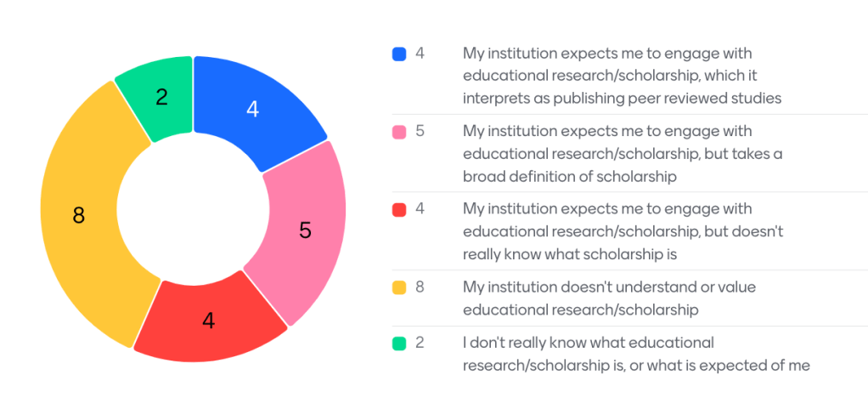Click the count 2 beside green swatch
This screenshot has width=868, height=409.
pyautogui.click(x=420, y=343)
